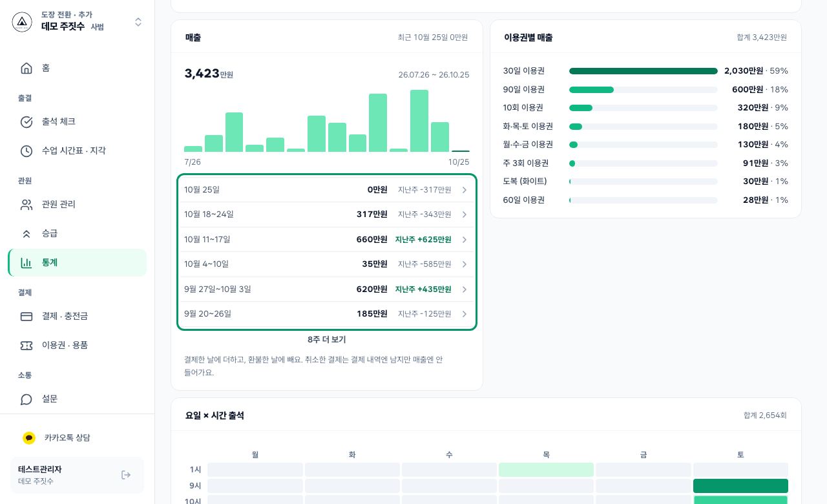Click the 30일 이용권 progress bar
Image resolution: width=827 pixels, height=504 pixels.
tap(644, 71)
